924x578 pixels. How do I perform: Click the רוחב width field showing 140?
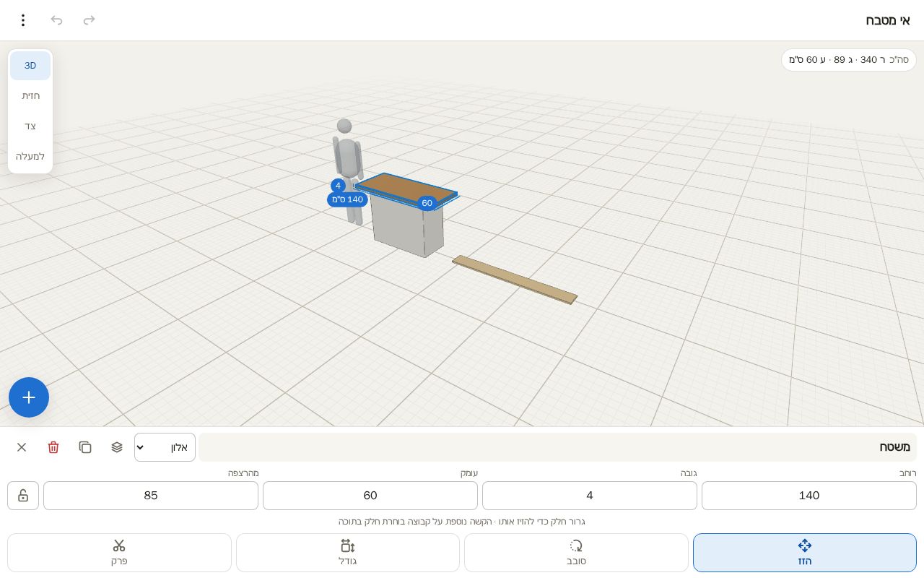click(x=809, y=496)
